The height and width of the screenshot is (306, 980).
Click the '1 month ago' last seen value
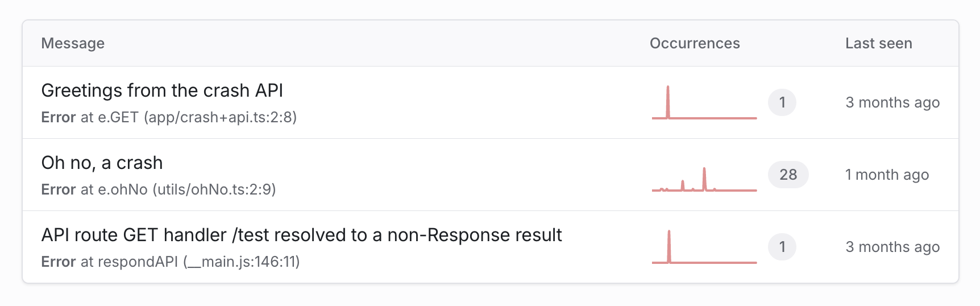point(887,175)
